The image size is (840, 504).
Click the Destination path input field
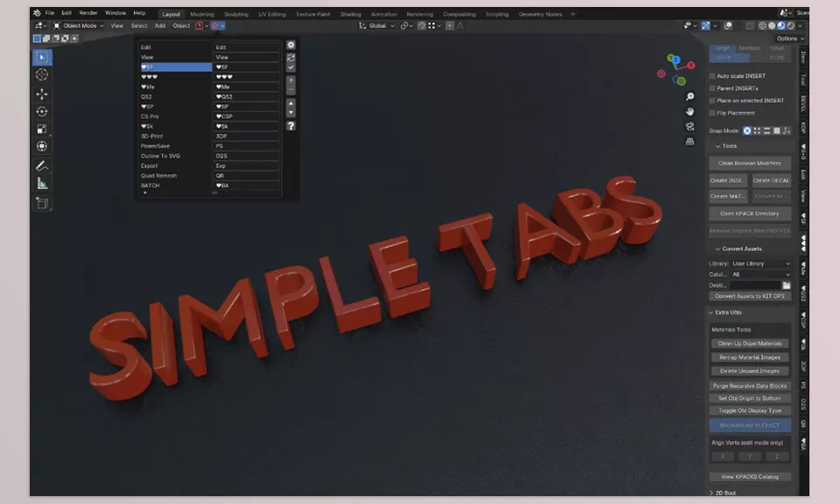(755, 285)
